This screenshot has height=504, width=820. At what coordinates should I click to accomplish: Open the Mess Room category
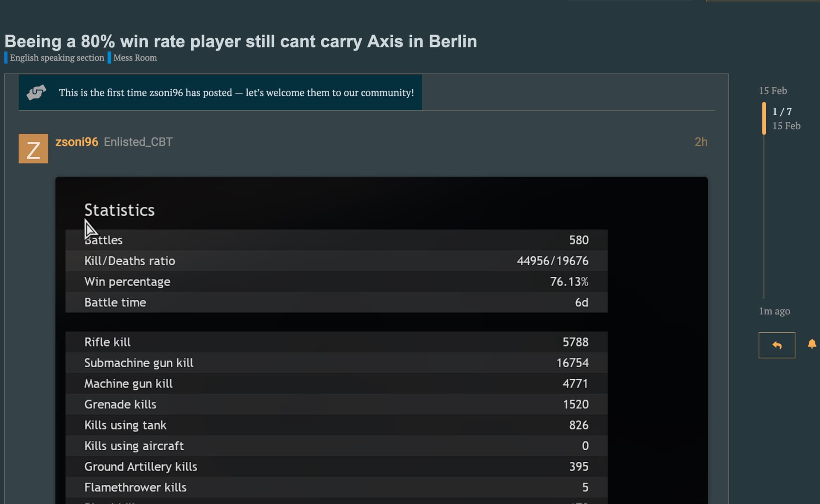pos(135,58)
